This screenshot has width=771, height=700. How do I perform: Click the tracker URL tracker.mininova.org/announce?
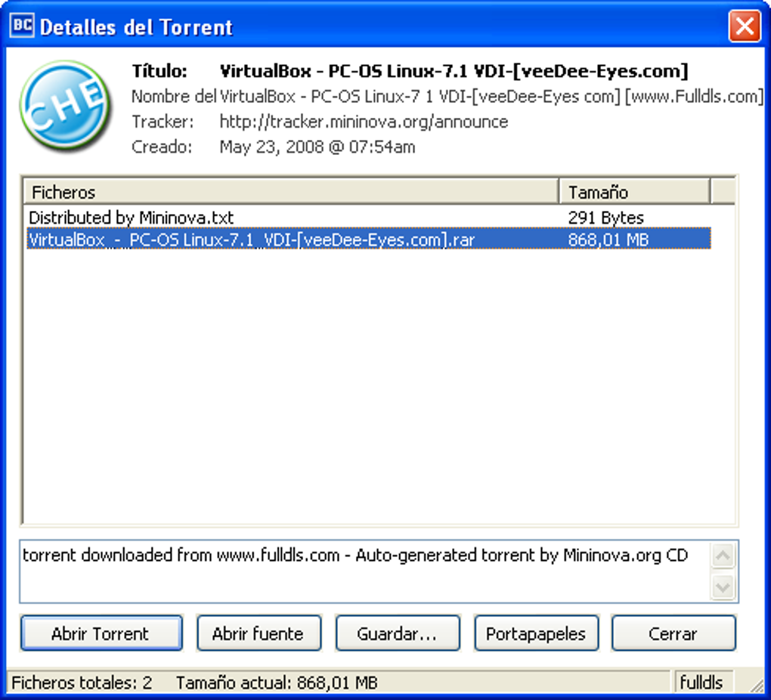(x=364, y=122)
